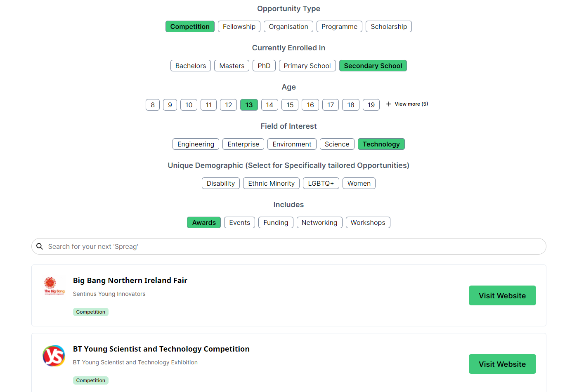Pick age 19 filter
The width and height of the screenshot is (572, 392).
[x=371, y=105]
